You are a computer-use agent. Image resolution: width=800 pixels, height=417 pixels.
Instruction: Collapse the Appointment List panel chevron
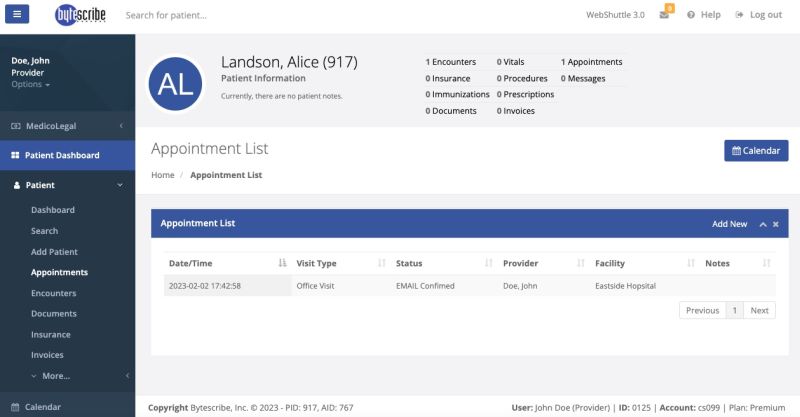(762, 224)
